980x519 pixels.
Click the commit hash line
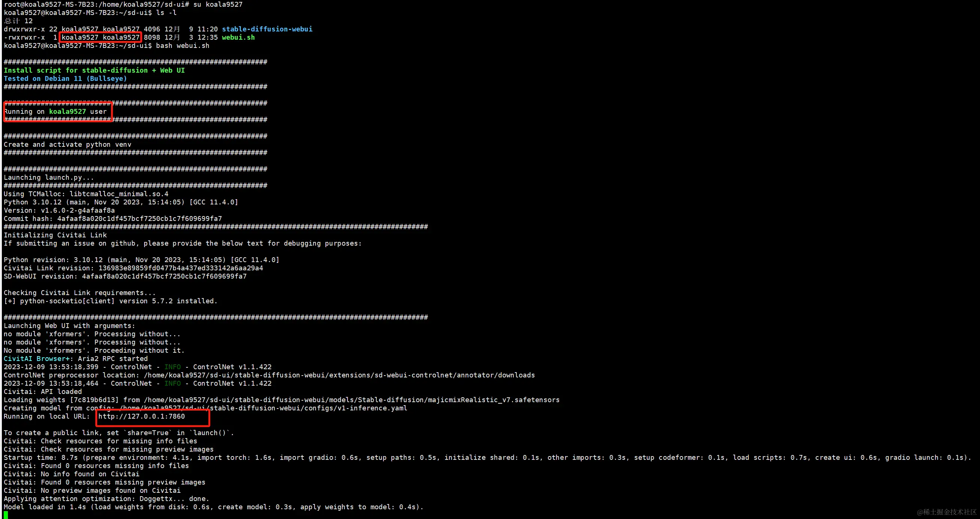coord(113,219)
